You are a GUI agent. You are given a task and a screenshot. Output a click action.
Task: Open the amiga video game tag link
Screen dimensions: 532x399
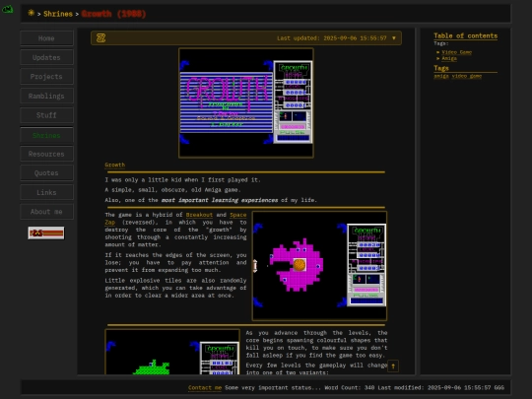point(458,76)
